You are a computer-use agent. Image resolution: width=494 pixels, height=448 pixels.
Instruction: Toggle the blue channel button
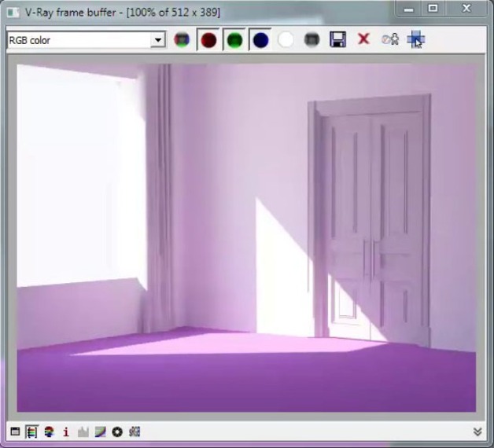tap(260, 40)
